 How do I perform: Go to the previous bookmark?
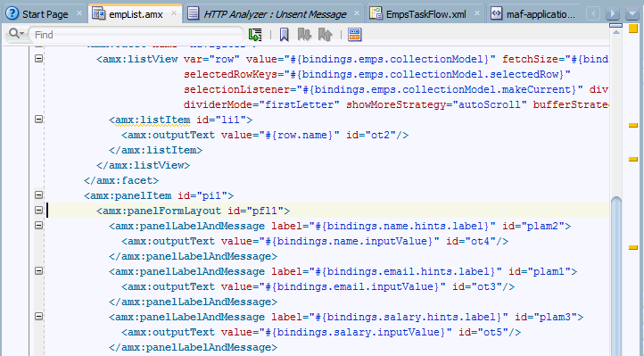(x=325, y=35)
